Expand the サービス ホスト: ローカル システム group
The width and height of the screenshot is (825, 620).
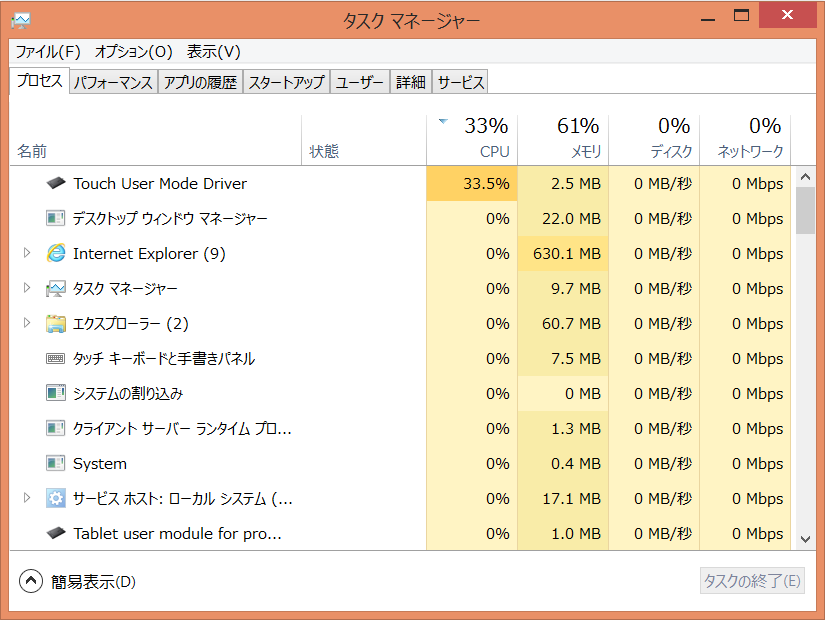27,497
